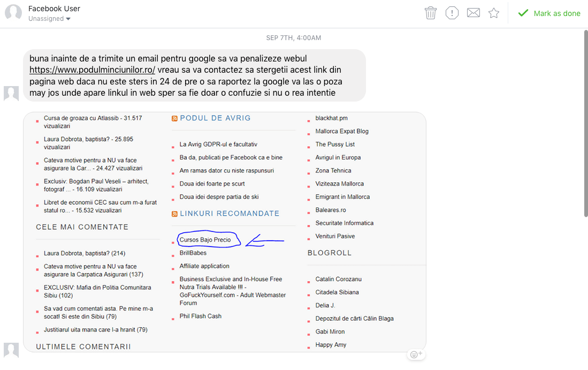Viewport: 588px width, 370px height.
Task: Open the Unassigned assignee dropdown
Action: pyautogui.click(x=49, y=19)
